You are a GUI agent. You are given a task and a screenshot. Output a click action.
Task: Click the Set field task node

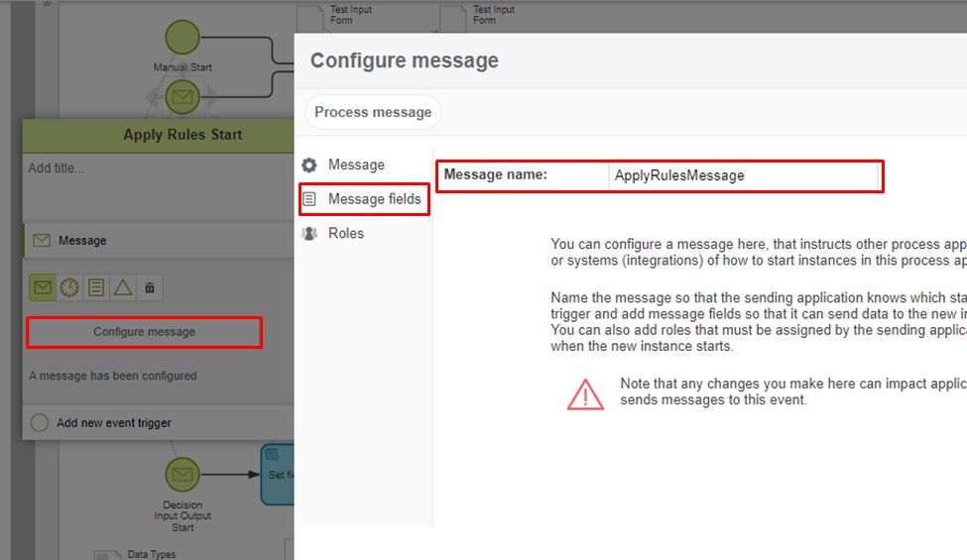pos(277,475)
